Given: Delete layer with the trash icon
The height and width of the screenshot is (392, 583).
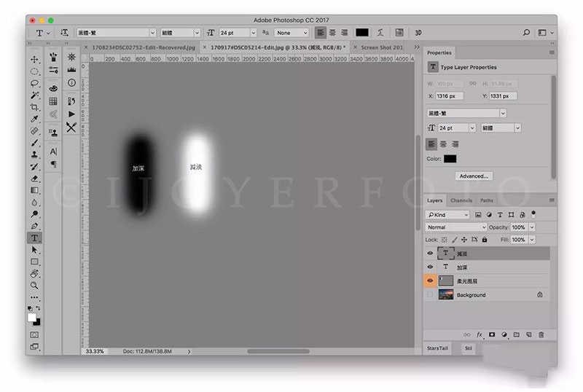Looking at the screenshot, I should [x=541, y=334].
